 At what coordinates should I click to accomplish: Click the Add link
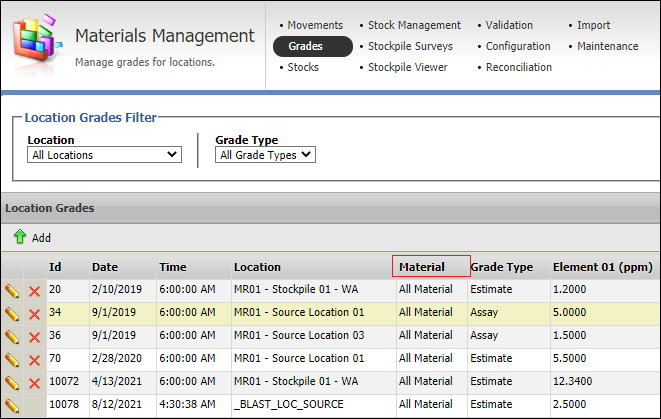click(41, 238)
